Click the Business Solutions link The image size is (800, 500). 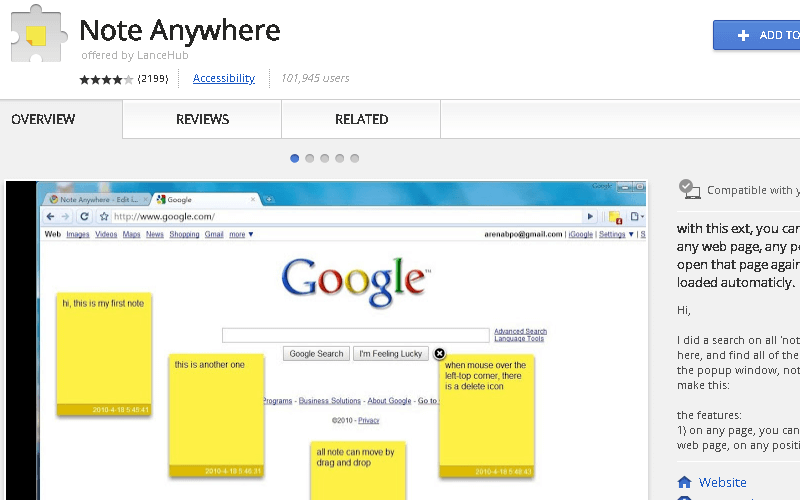[330, 401]
